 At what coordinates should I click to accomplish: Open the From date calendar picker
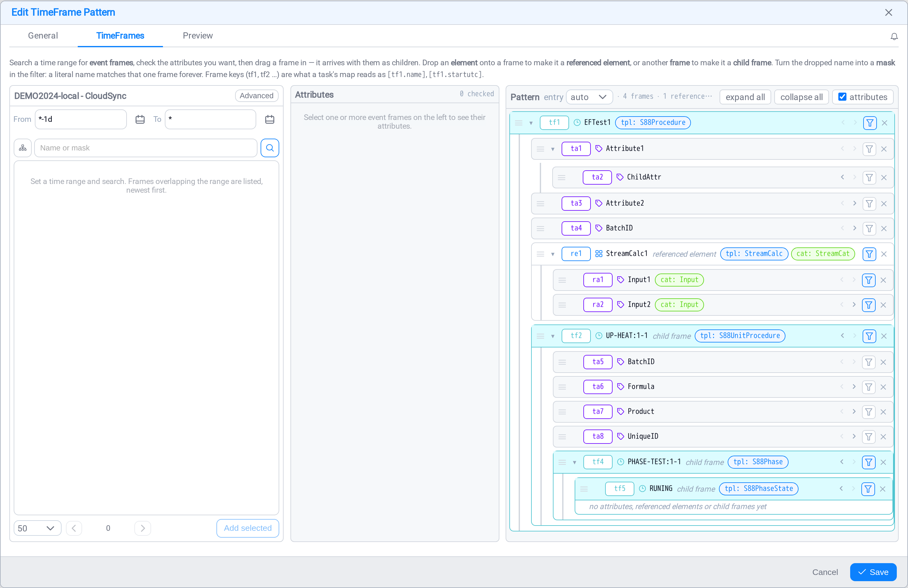pyautogui.click(x=140, y=119)
